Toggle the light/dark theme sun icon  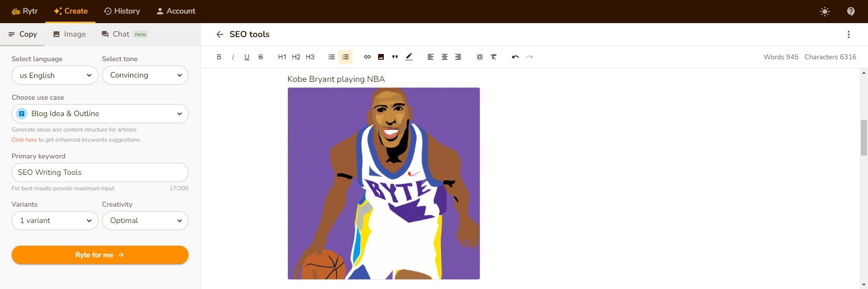[825, 12]
